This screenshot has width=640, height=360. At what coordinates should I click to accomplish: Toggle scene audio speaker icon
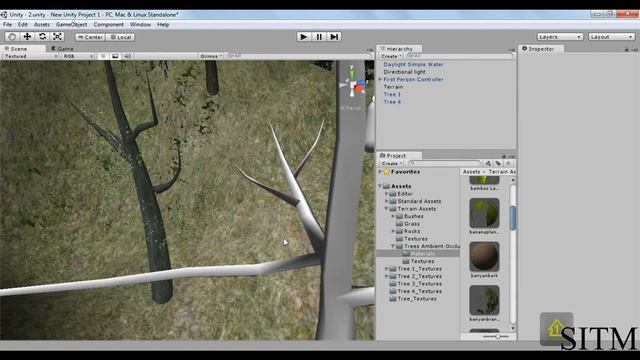point(127,56)
